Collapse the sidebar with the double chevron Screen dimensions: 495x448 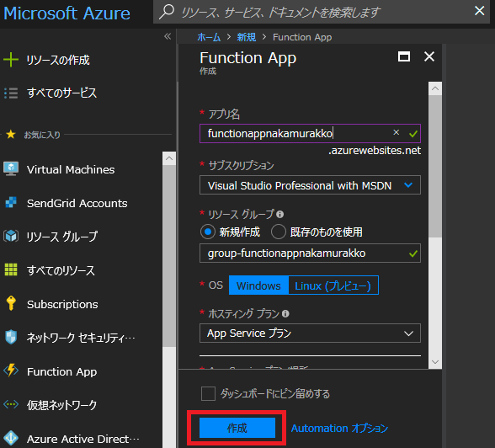168,36
